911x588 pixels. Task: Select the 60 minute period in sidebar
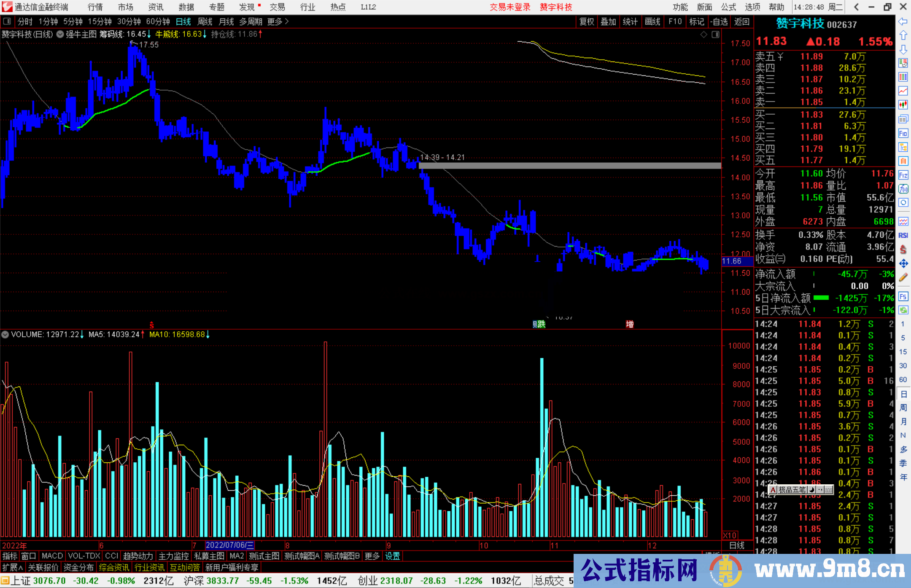coord(903,380)
